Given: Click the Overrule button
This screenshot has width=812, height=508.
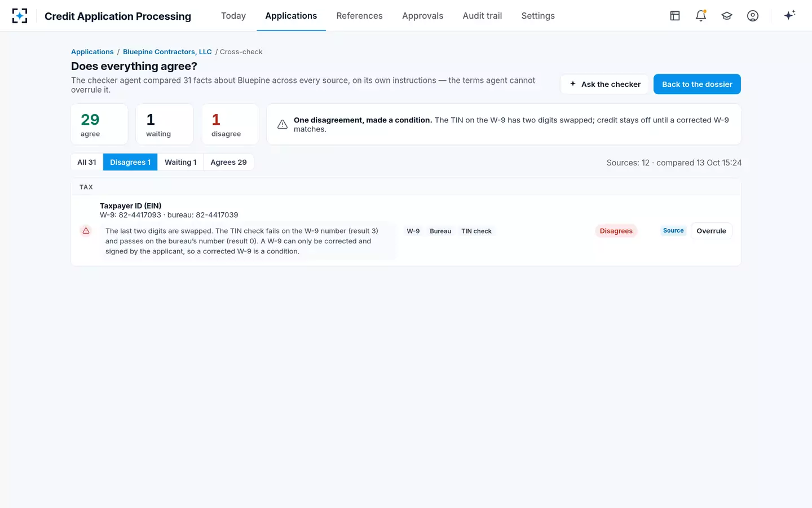Looking at the screenshot, I should (712, 231).
